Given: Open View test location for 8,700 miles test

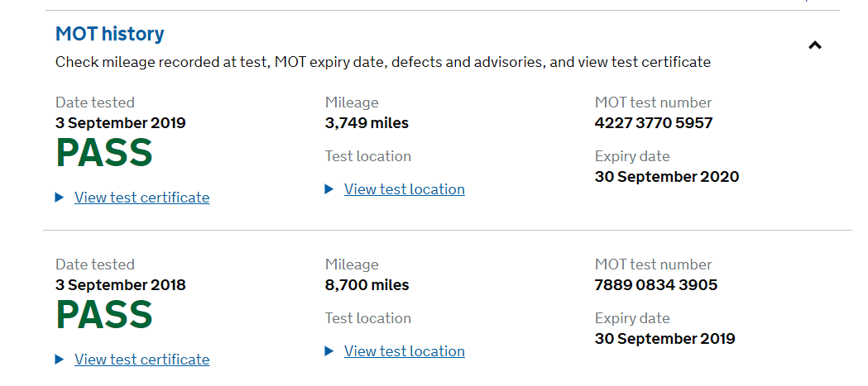Looking at the screenshot, I should pyautogui.click(x=404, y=351).
